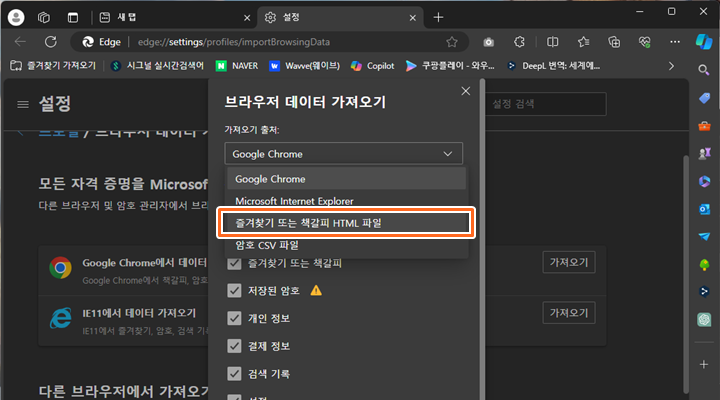Open the Copilot icon in toolbar

[704, 42]
